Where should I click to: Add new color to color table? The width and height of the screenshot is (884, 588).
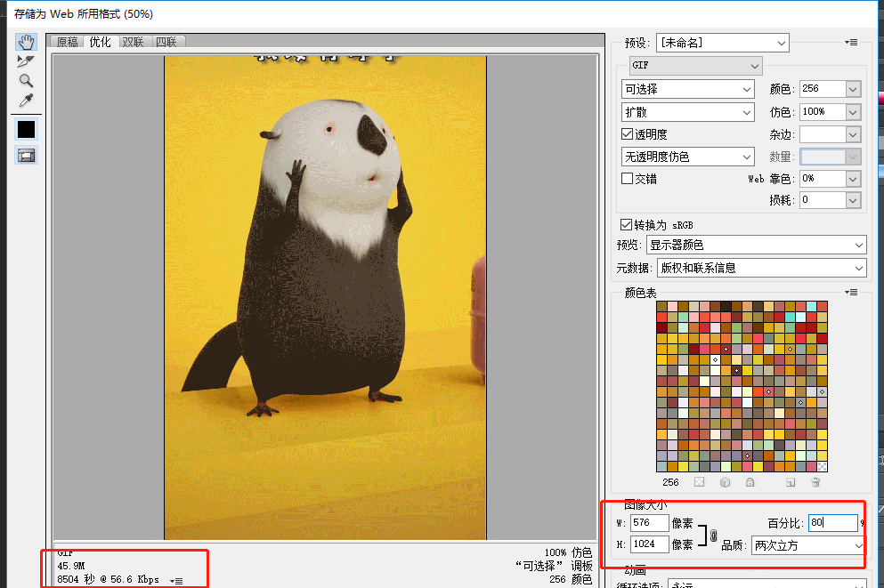(791, 482)
